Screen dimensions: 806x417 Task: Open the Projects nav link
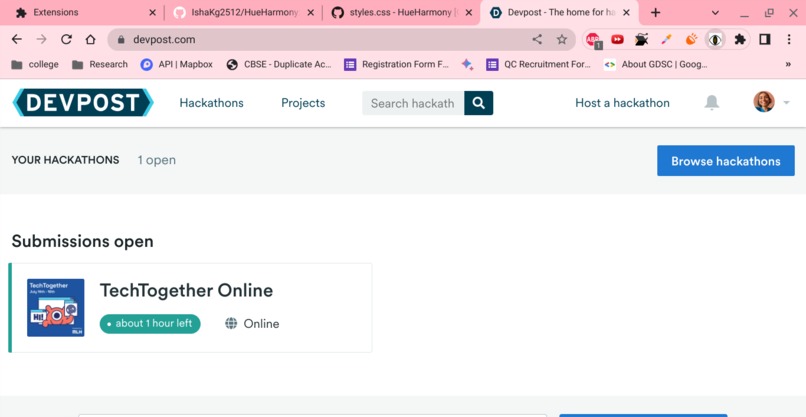[303, 103]
